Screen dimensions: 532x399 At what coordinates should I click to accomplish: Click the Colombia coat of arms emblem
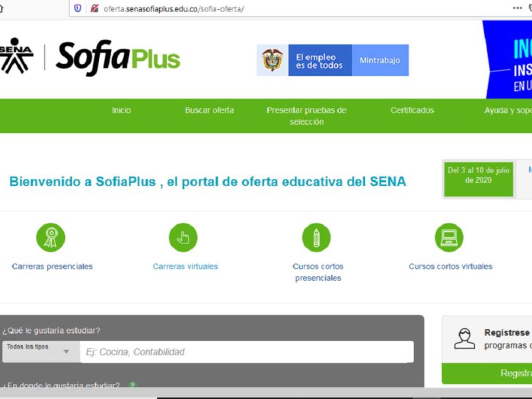point(272,60)
